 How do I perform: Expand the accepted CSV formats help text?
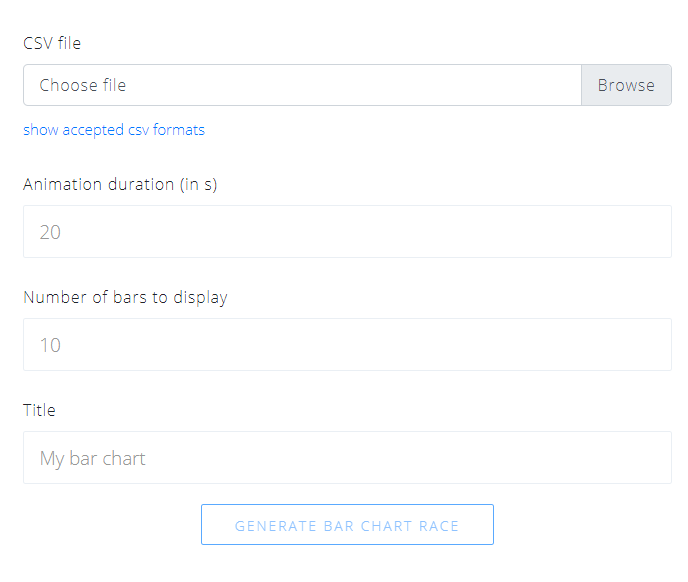(x=114, y=130)
